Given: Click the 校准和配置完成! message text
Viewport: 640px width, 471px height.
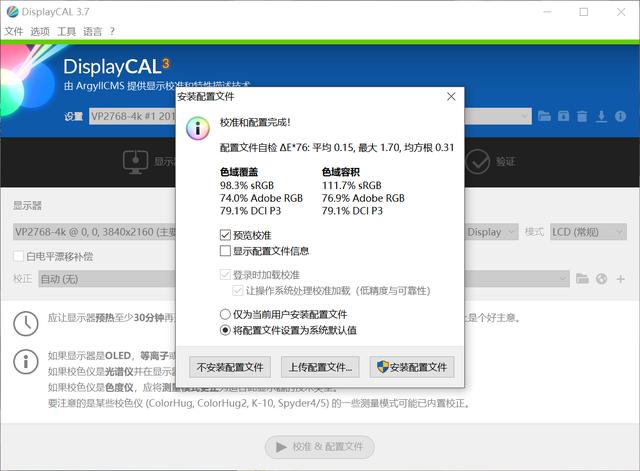Looking at the screenshot, I should click(255, 122).
